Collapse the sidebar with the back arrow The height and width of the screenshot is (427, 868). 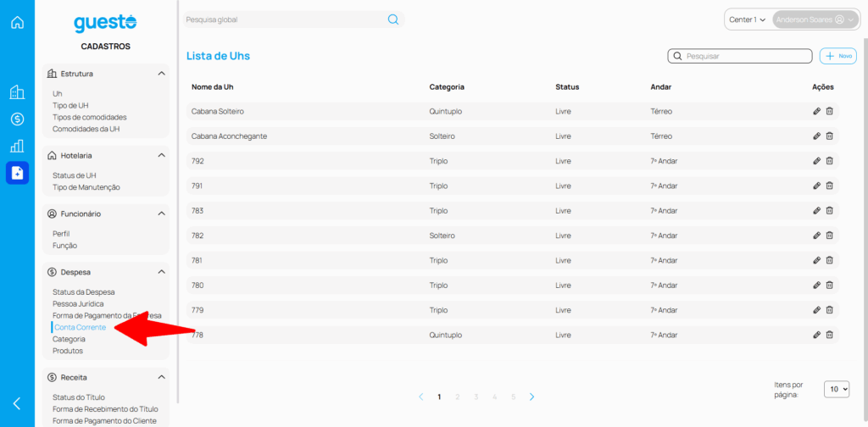(17, 403)
